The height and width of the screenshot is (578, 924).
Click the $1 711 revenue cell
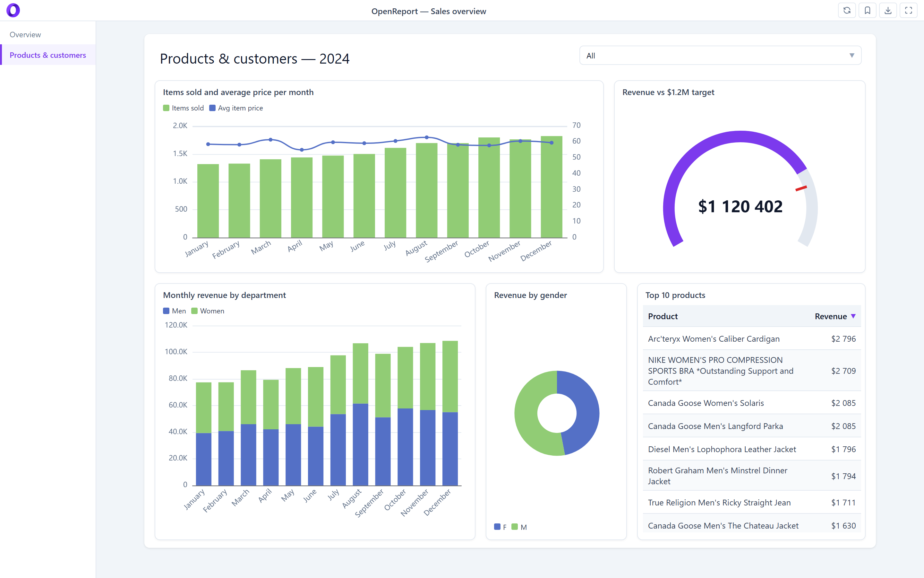[843, 503]
